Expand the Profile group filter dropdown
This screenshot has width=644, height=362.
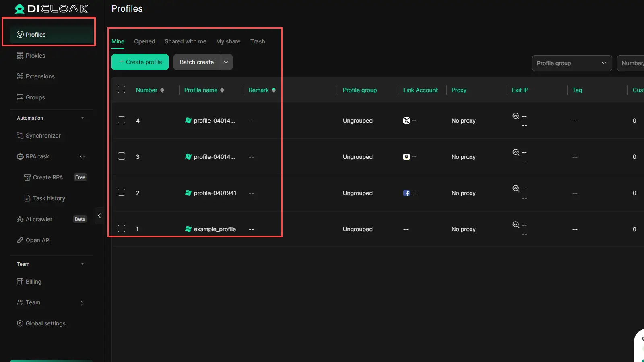(572, 63)
